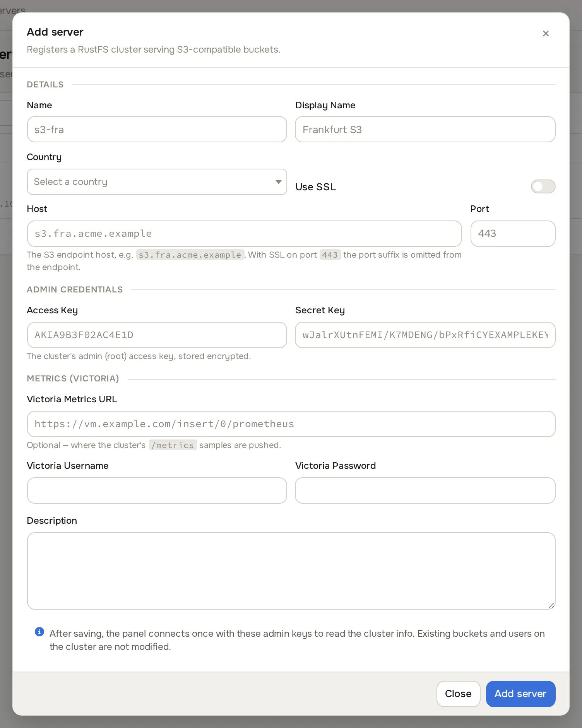Click inside the Description textarea
582x728 pixels.
(x=291, y=571)
